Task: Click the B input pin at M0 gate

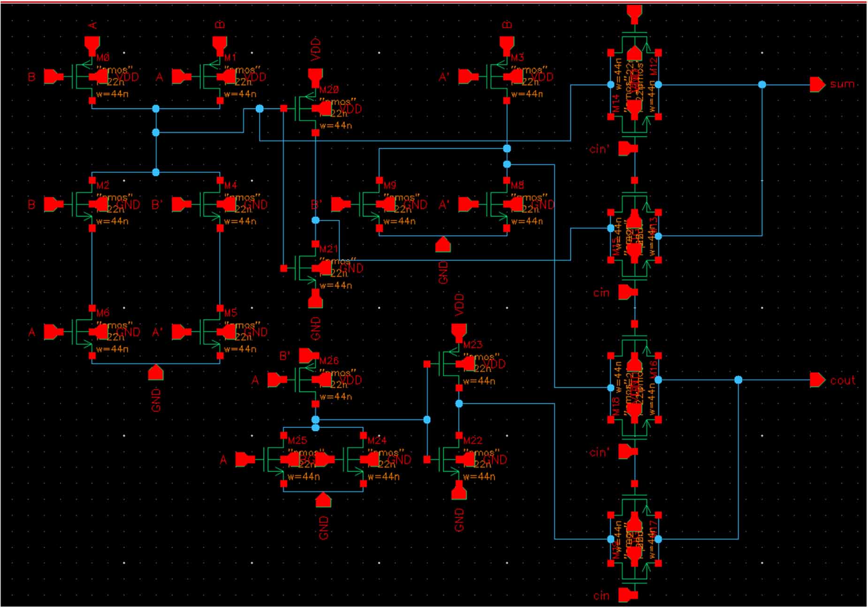Action: [53, 76]
